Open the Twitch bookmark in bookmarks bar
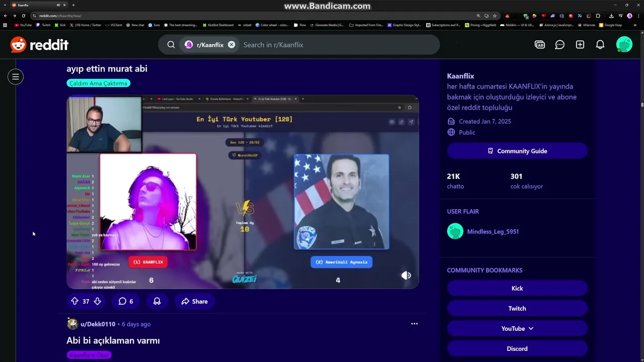This screenshot has width=644, height=362. [43, 25]
